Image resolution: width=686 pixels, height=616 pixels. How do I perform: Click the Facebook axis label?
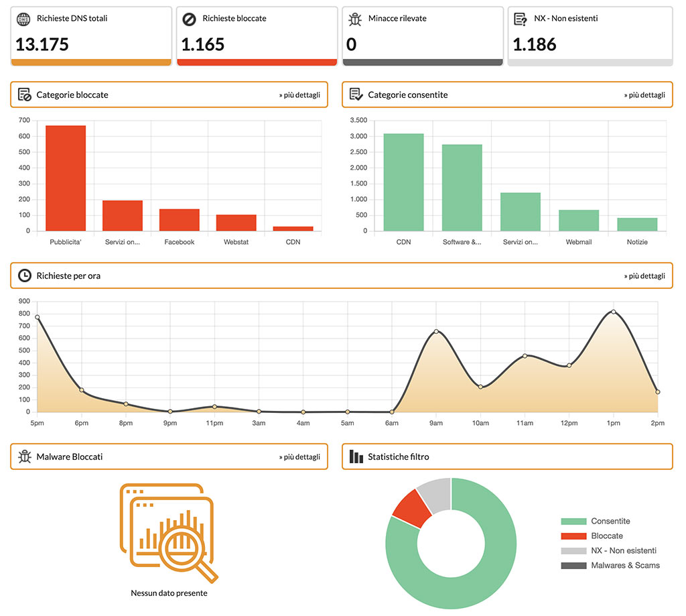180,242
